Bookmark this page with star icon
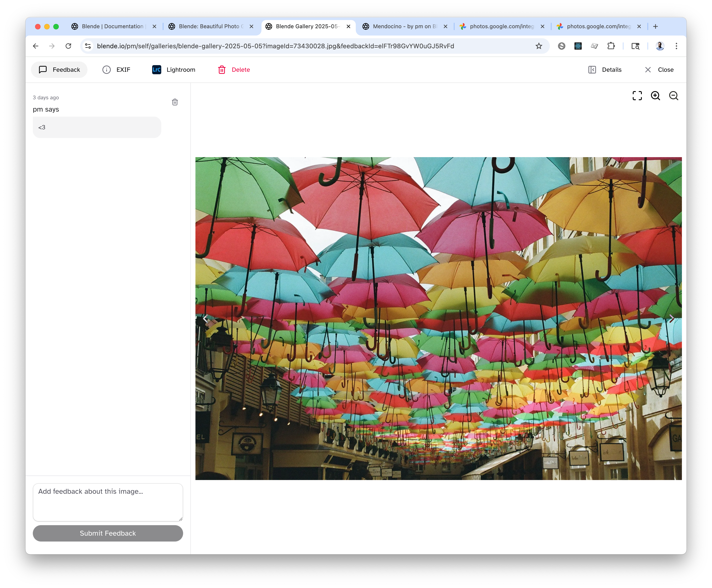 coord(539,46)
